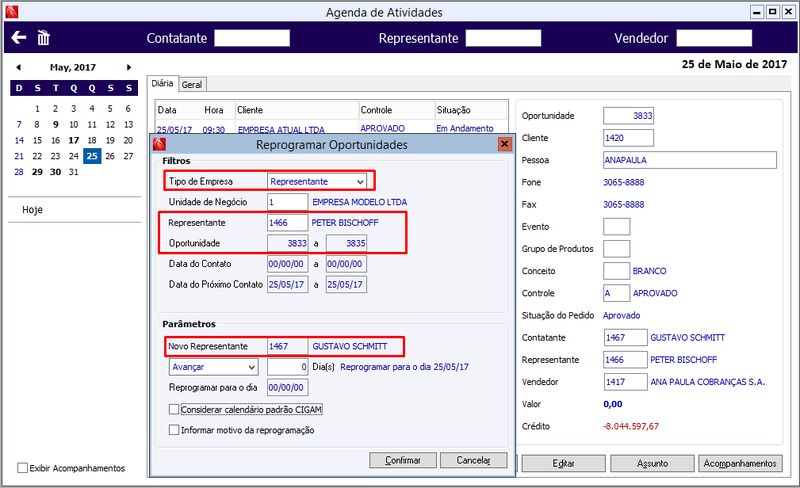
Task: Select day 29 in calendar
Action: tap(37, 172)
